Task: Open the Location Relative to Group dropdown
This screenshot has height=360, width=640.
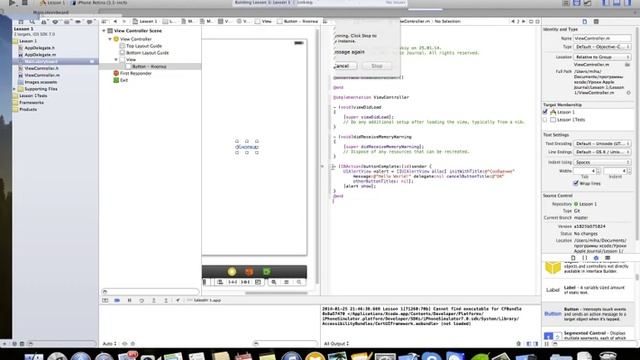Action: 602,57
